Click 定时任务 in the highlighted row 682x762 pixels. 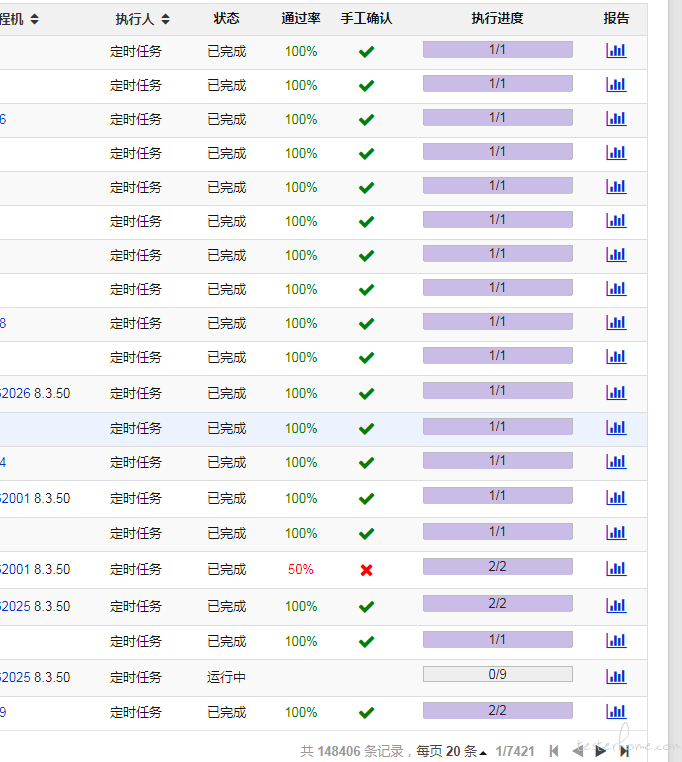click(136, 428)
